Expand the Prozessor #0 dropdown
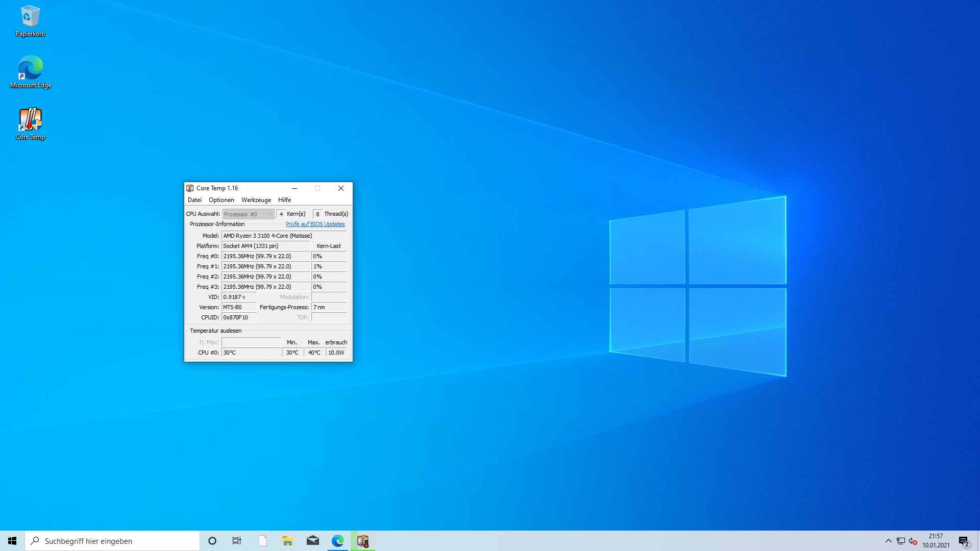The height and width of the screenshot is (551, 980). [248, 214]
